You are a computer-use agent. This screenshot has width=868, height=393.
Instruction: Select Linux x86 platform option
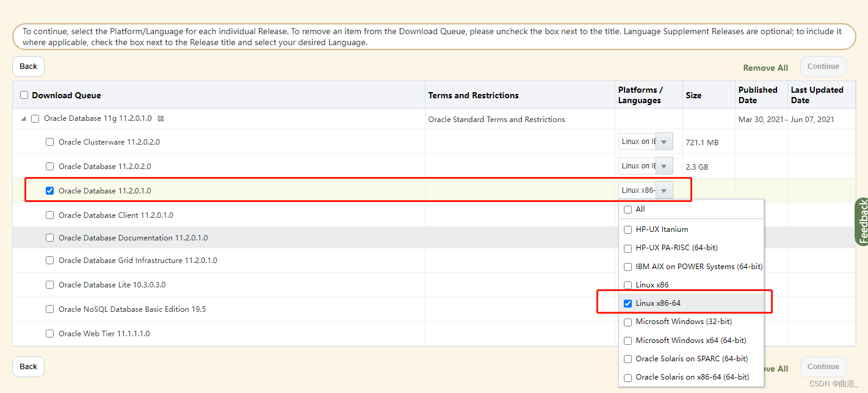627,285
